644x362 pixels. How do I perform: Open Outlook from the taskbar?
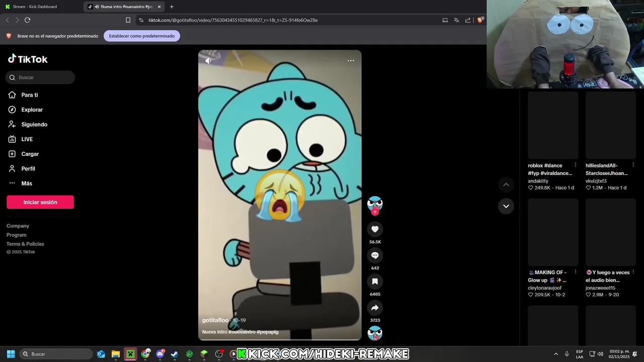pyautogui.click(x=101, y=354)
